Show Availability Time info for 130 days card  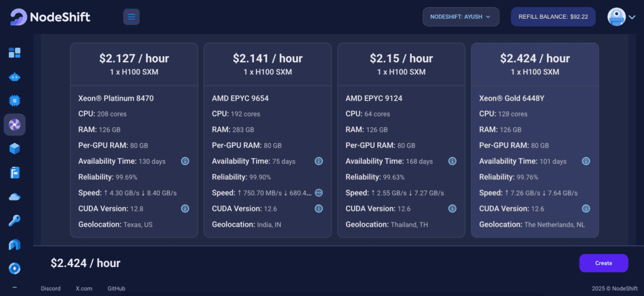[x=186, y=161]
